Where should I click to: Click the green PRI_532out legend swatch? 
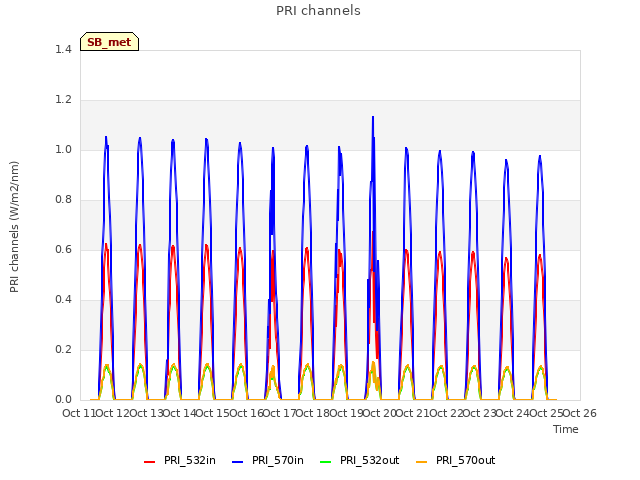coord(326,462)
